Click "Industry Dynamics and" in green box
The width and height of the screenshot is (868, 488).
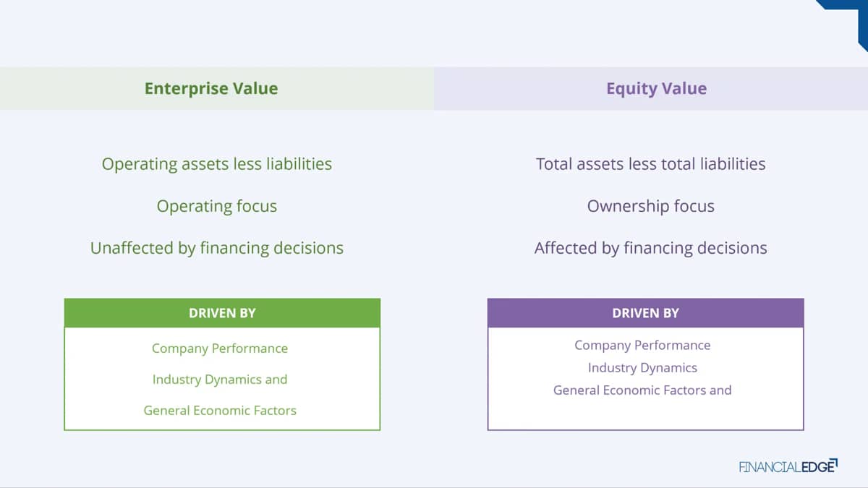[220, 380]
